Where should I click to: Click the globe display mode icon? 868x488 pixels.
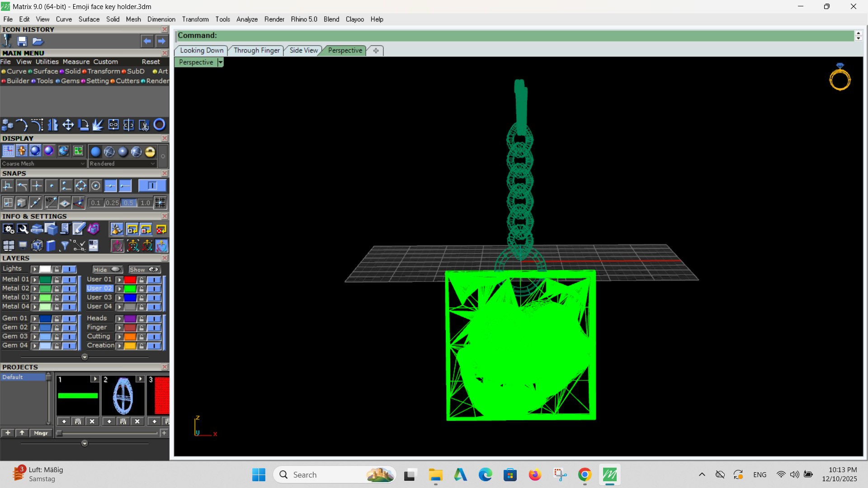coord(63,151)
